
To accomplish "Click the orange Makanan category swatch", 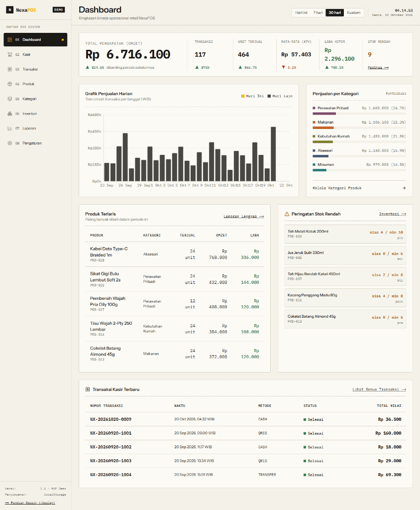I will click(x=314, y=123).
